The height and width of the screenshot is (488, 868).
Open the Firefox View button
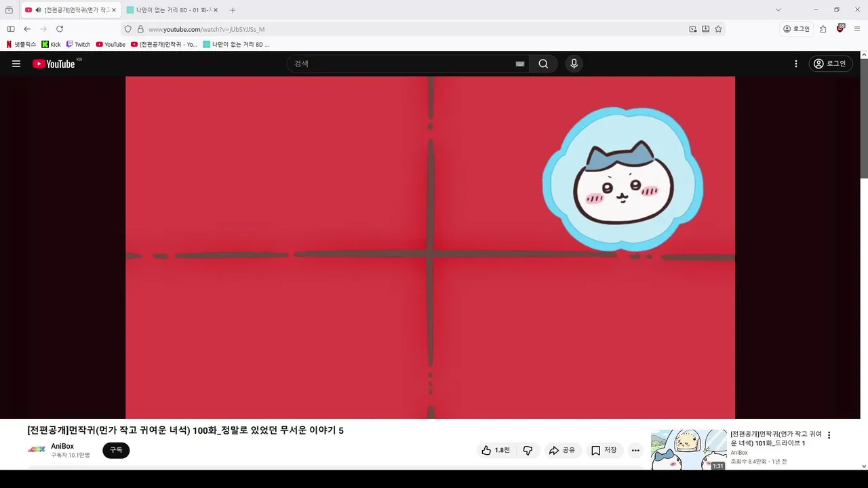[9, 10]
